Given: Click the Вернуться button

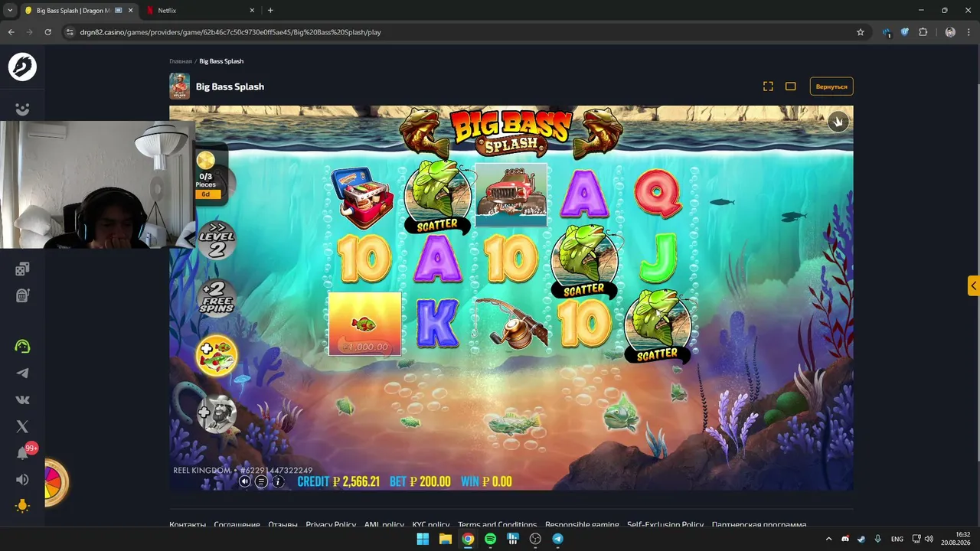Looking at the screenshot, I should 831,86.
